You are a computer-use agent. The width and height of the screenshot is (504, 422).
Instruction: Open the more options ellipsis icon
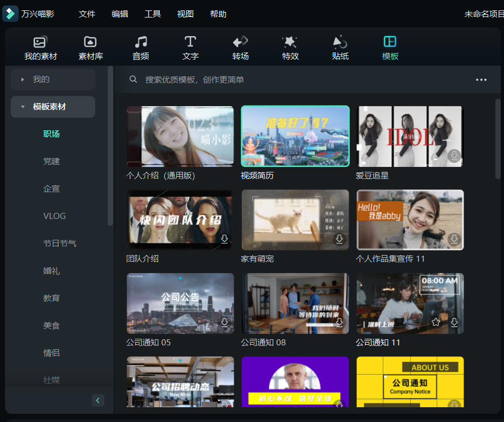tap(480, 79)
